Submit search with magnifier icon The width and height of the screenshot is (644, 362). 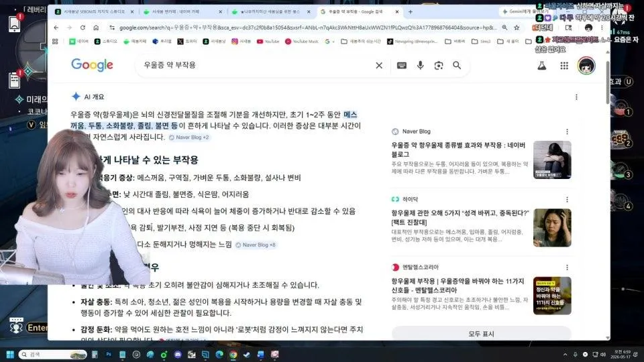(457, 65)
